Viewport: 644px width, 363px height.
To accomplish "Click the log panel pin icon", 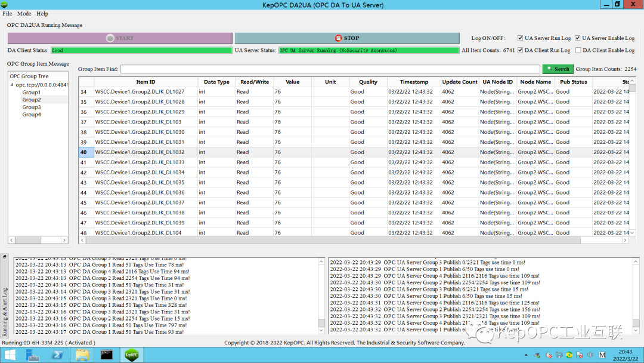I will point(5,257).
